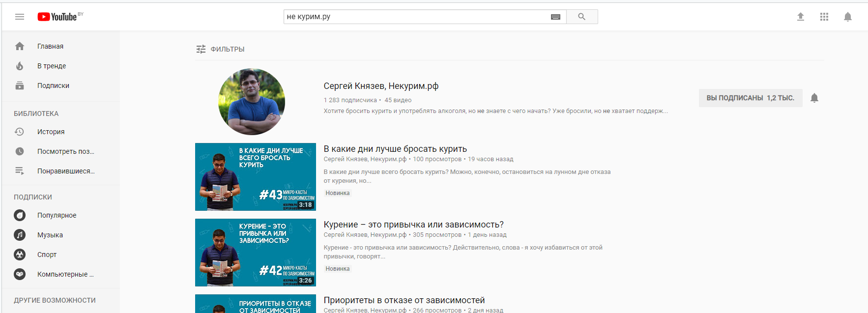This screenshot has width=868, height=313.
Task: Click the История clock icon
Action: click(20, 132)
